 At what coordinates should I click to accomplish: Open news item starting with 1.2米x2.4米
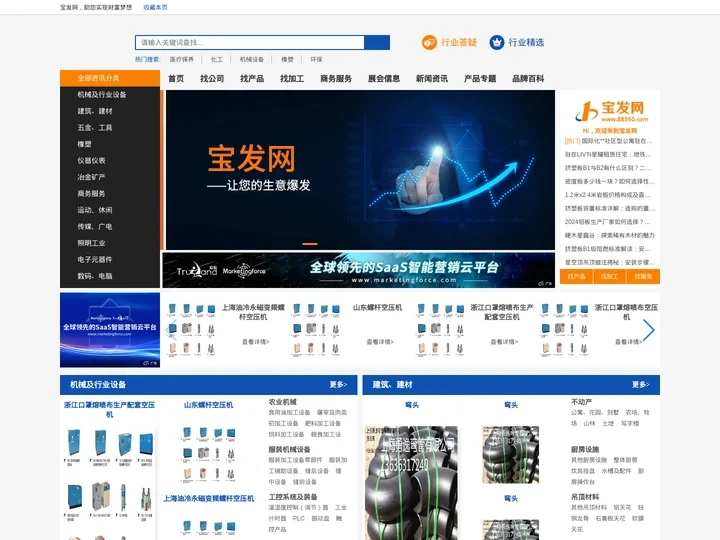click(x=608, y=195)
